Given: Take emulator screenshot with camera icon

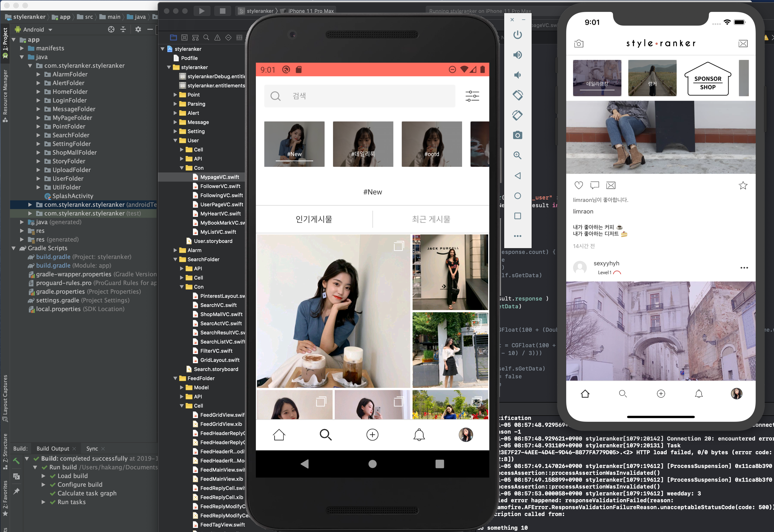Looking at the screenshot, I should (x=517, y=135).
